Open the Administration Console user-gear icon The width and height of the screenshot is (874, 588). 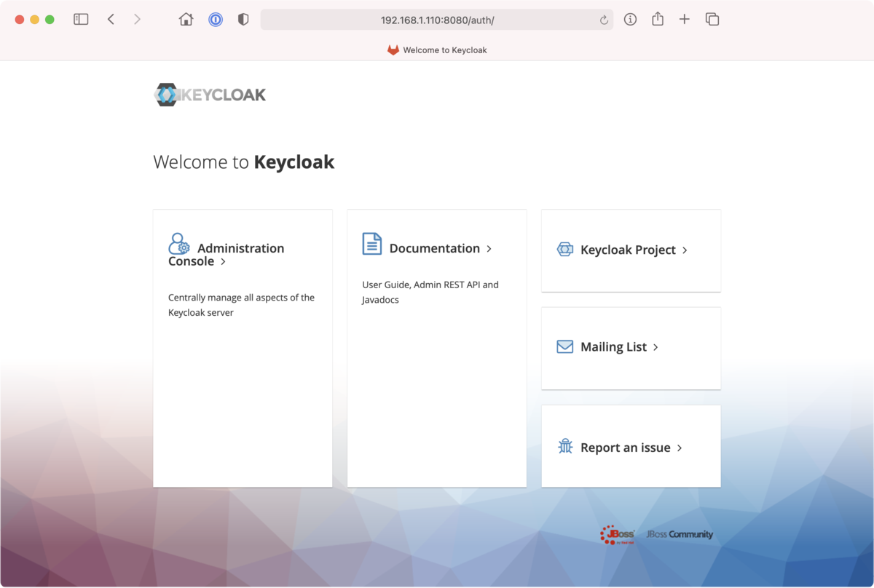tap(179, 243)
